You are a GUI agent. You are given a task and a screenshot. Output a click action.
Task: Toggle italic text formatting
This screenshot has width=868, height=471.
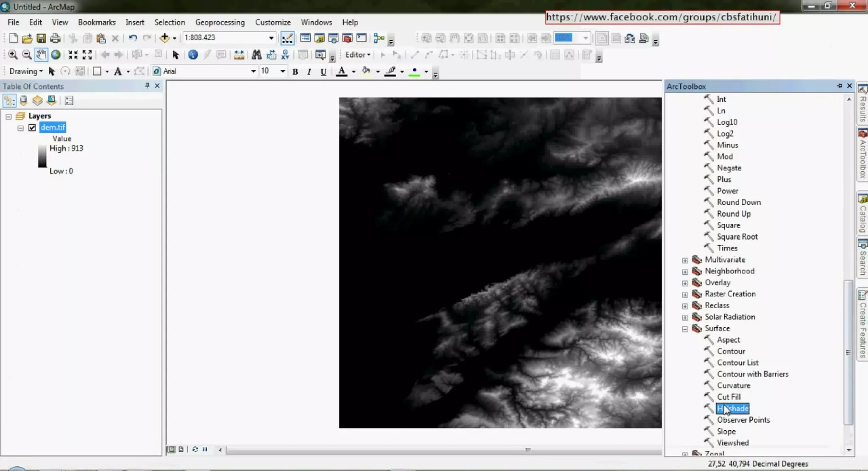point(309,72)
